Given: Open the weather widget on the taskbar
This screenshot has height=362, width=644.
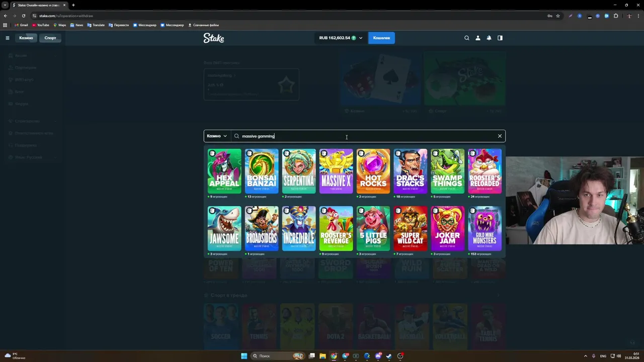Looking at the screenshot, I should (x=15, y=356).
